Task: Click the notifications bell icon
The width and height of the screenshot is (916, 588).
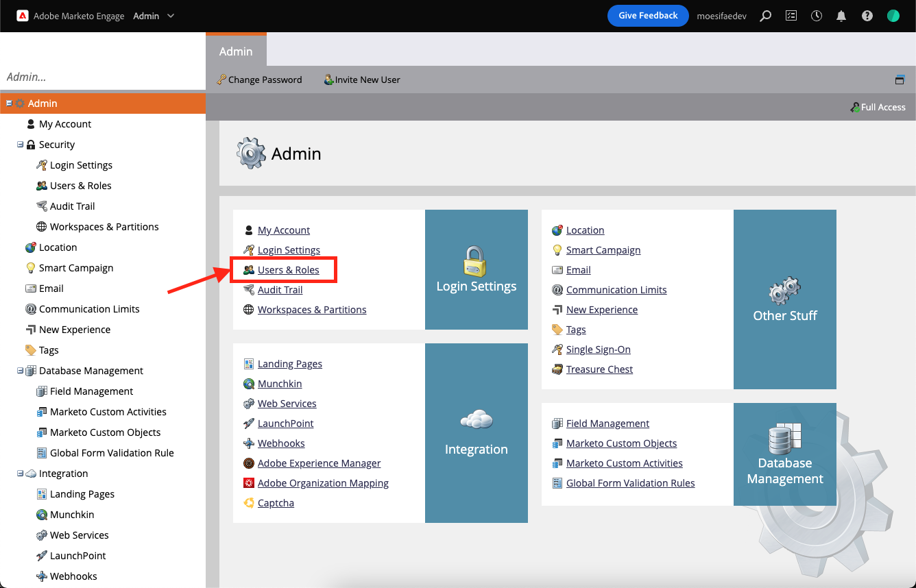Action: point(841,16)
